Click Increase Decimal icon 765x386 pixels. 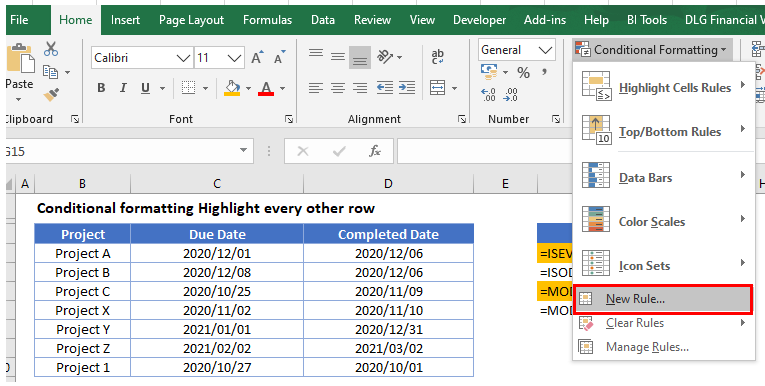(488, 94)
